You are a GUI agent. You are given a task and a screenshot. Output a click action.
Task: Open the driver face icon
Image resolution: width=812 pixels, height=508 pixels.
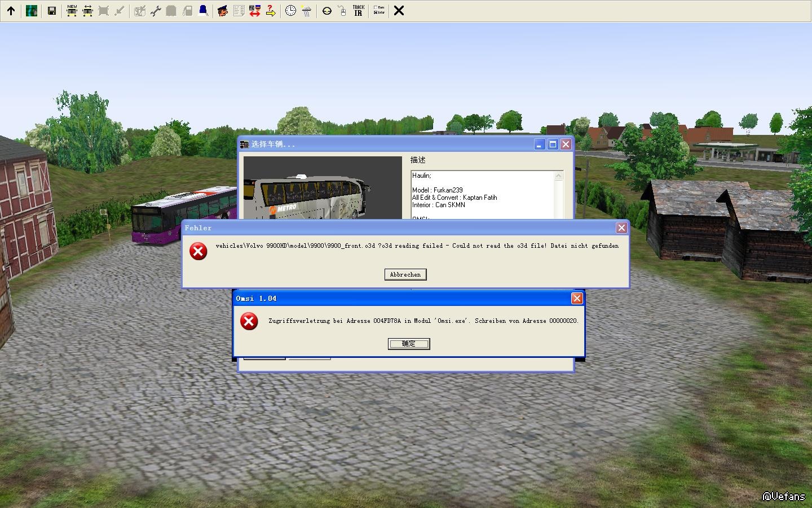[x=223, y=11]
